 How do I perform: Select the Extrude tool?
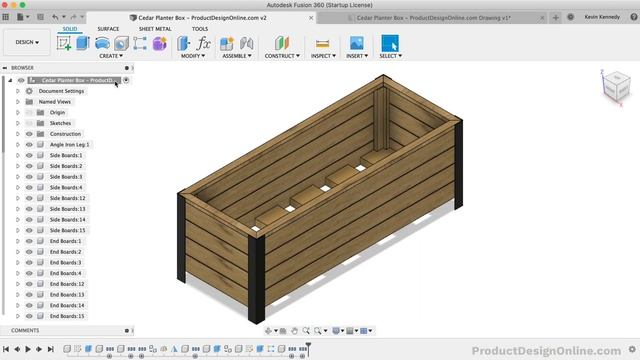(x=83, y=43)
